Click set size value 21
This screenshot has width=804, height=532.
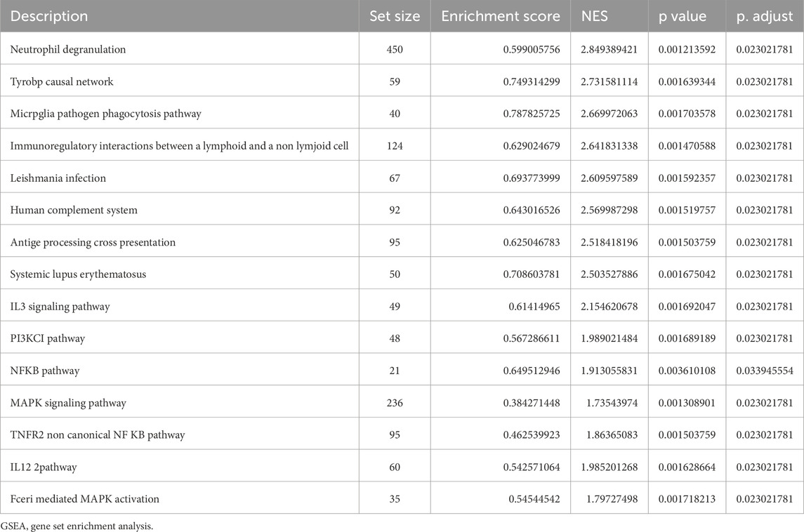pyautogui.click(x=395, y=371)
